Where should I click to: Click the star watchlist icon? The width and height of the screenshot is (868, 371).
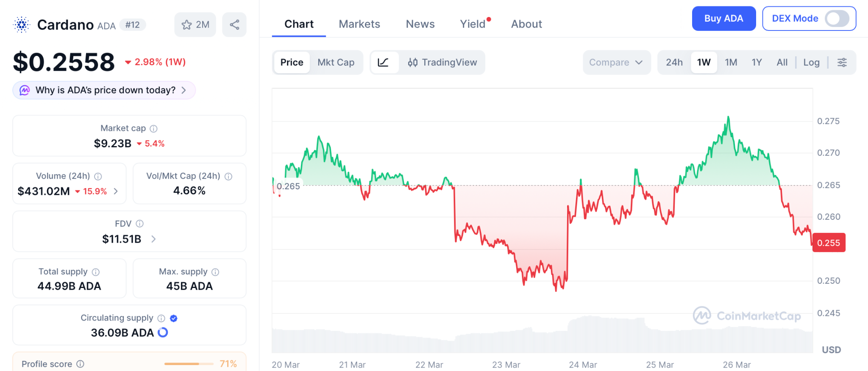point(186,24)
